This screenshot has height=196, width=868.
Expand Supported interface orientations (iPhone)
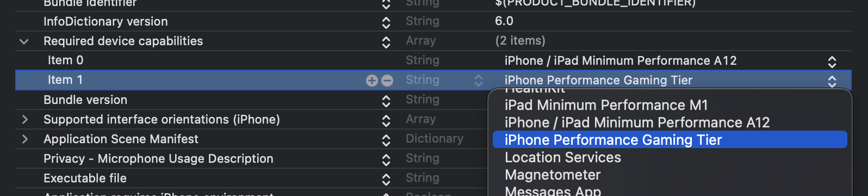pos(24,119)
